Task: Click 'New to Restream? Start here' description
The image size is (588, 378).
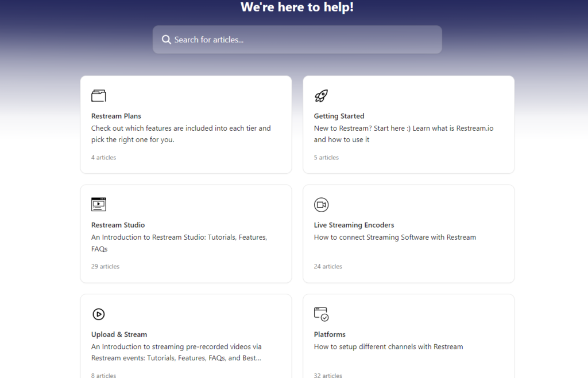Action: coord(404,134)
